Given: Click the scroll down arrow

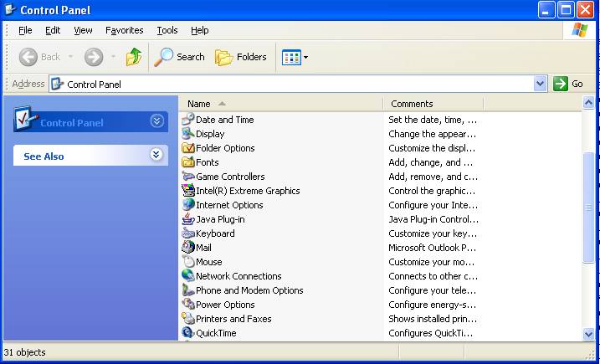Looking at the screenshot, I should click(588, 334).
